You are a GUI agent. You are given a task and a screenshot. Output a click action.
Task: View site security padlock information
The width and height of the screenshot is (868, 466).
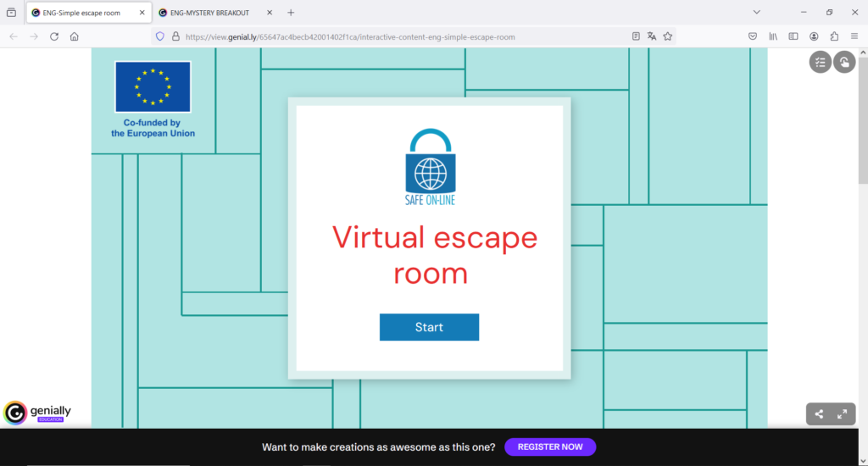pyautogui.click(x=175, y=36)
